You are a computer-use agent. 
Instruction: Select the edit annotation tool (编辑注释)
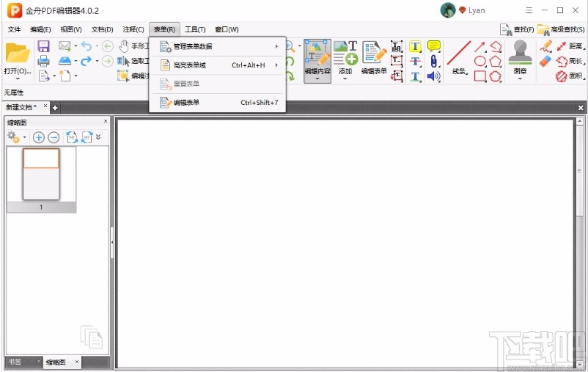133,76
